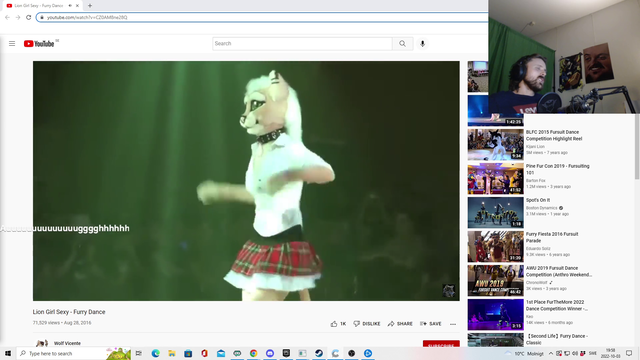The width and height of the screenshot is (640, 360).
Task: Open Office app from taskbar
Action: 204,353
